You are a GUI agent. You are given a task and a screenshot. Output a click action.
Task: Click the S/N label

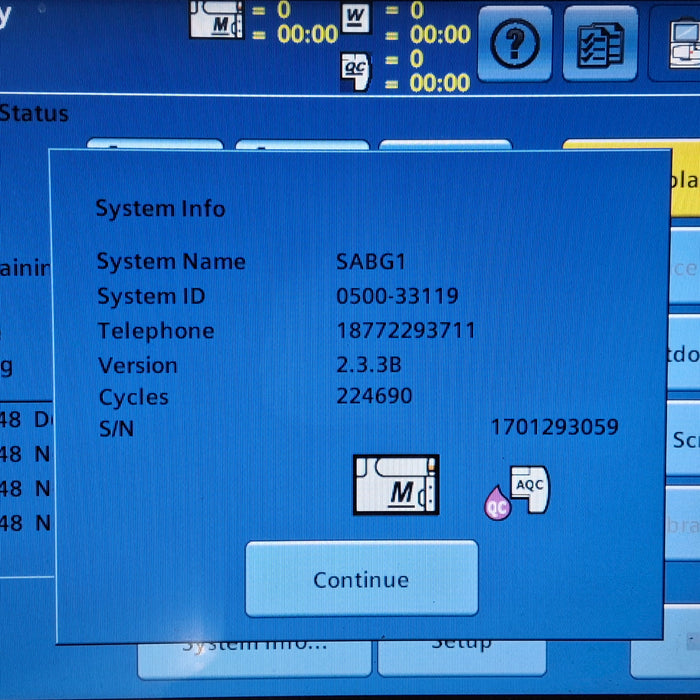point(117,429)
